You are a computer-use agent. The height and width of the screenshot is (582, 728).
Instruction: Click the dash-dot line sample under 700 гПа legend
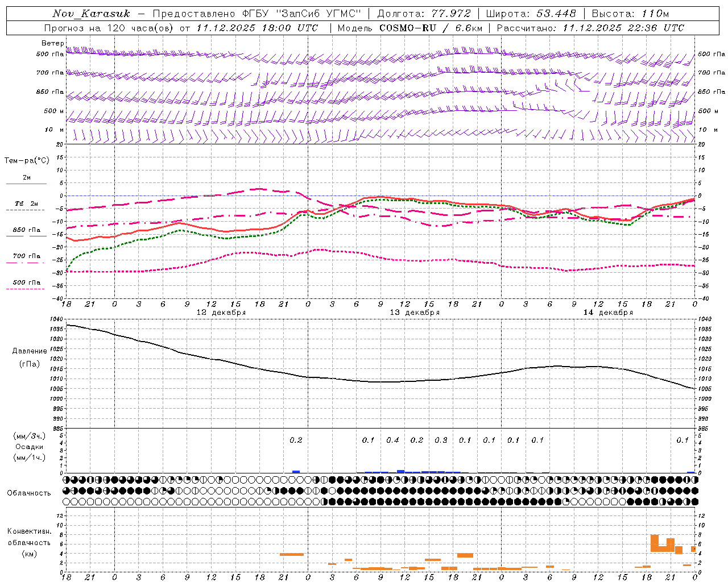(25, 263)
